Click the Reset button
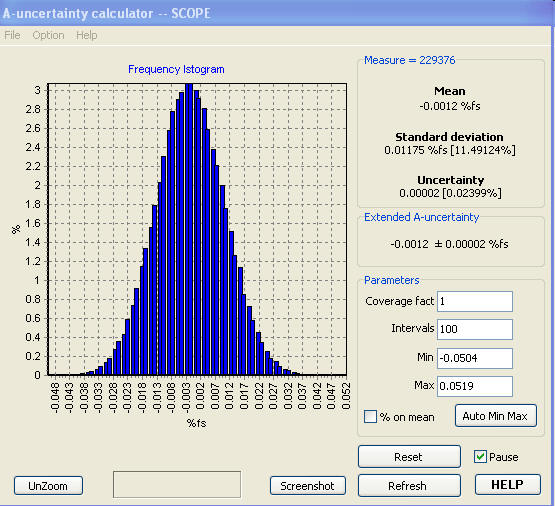 pyautogui.click(x=409, y=457)
